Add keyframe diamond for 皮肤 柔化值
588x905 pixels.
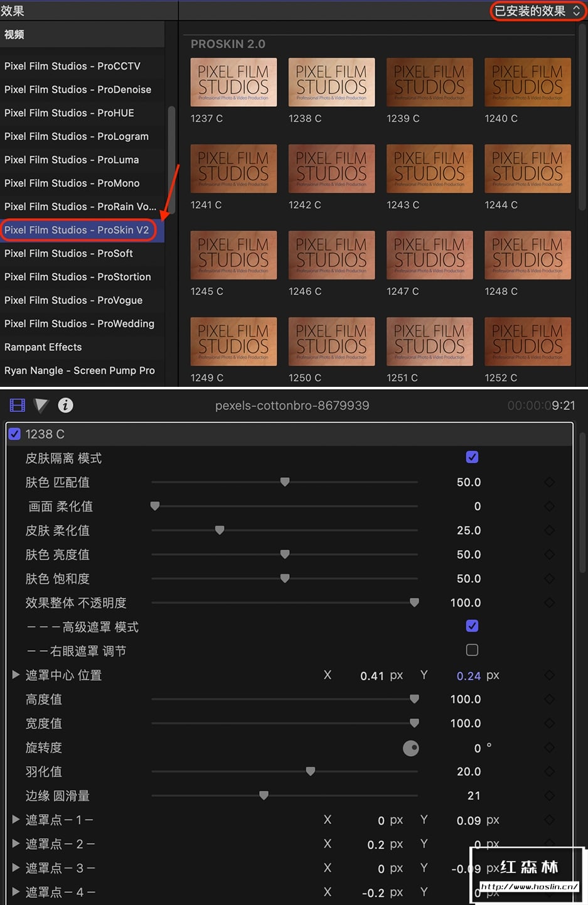(x=550, y=531)
